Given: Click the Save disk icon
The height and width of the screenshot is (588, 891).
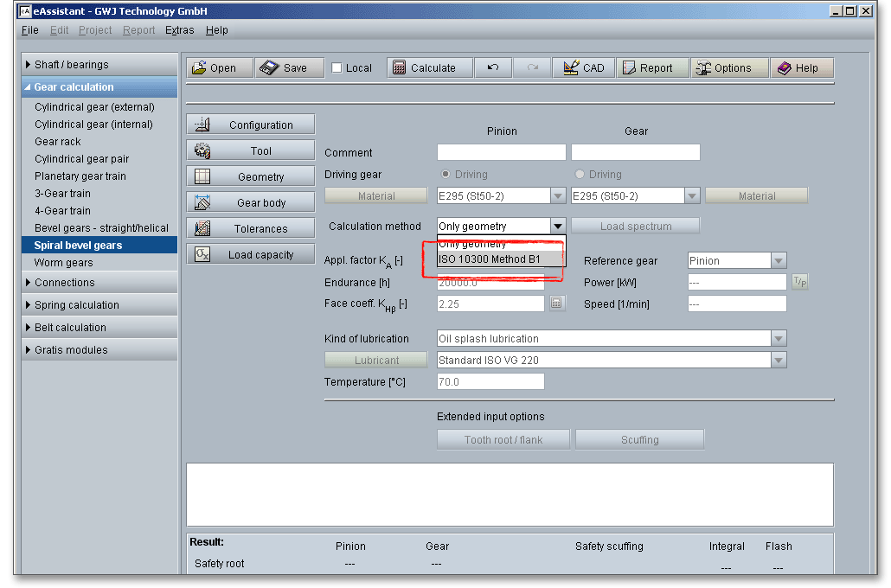Looking at the screenshot, I should click(269, 68).
